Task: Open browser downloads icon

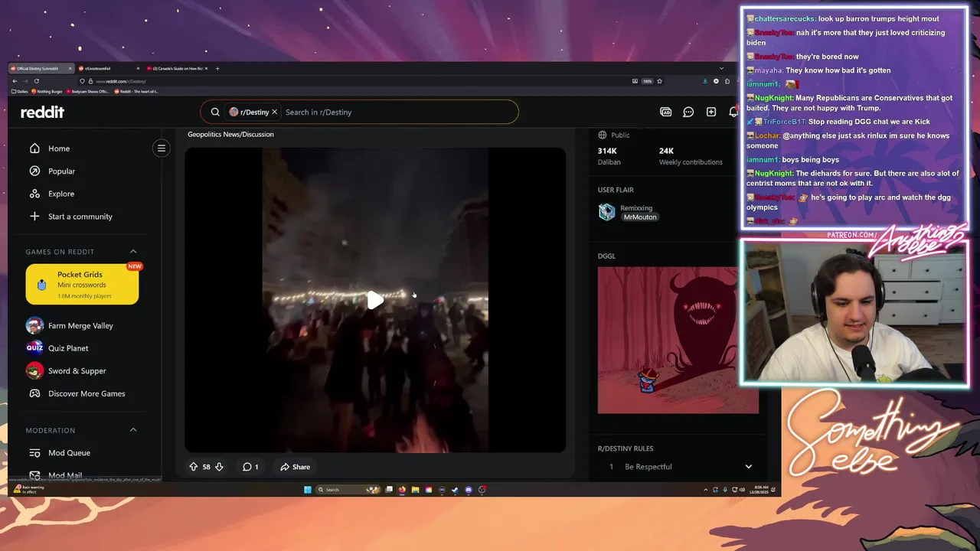Action: point(705,81)
